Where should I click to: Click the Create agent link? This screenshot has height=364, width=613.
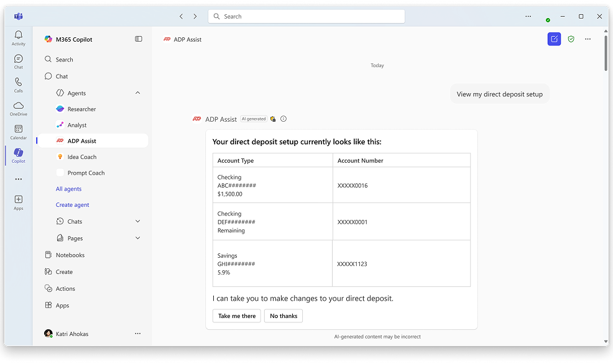click(x=72, y=205)
